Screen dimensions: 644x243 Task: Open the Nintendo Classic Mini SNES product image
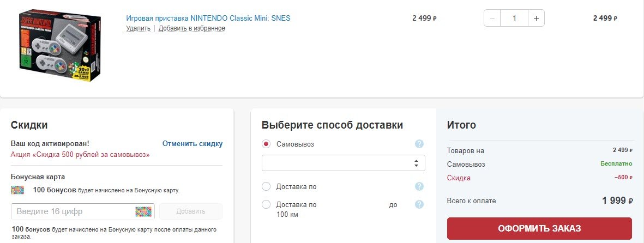(60, 45)
